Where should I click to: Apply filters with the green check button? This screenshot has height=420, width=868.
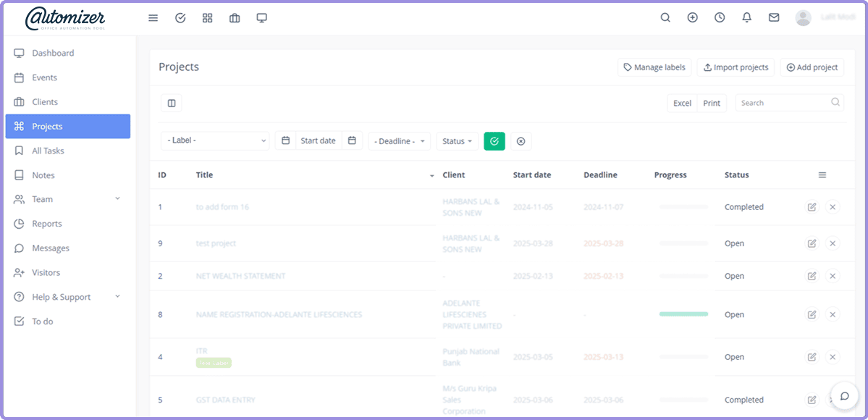coord(494,141)
